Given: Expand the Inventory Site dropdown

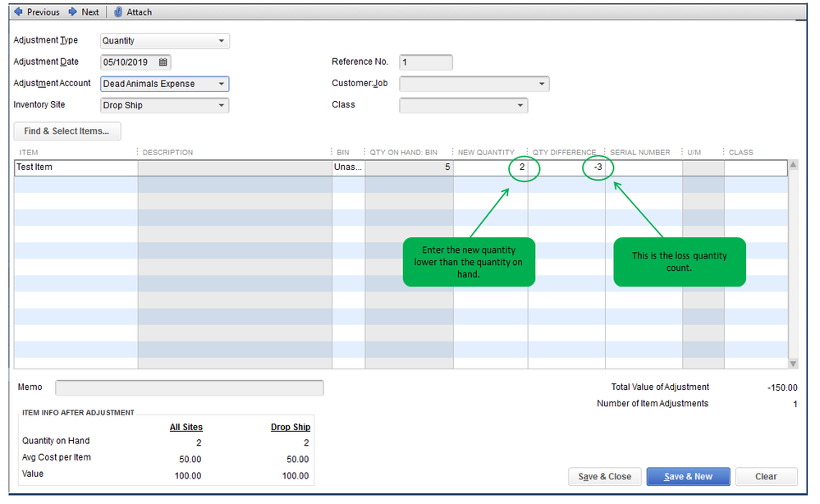Looking at the screenshot, I should [222, 105].
